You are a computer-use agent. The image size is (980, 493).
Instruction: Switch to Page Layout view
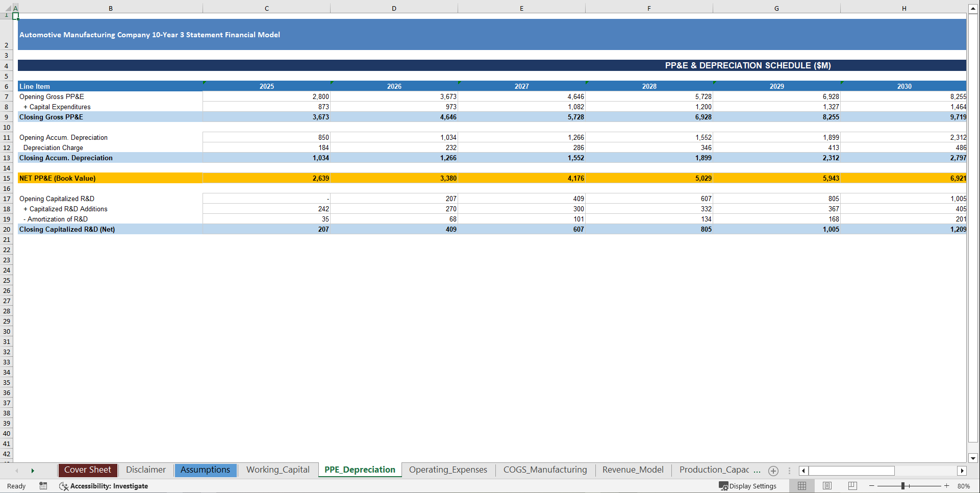pos(827,486)
